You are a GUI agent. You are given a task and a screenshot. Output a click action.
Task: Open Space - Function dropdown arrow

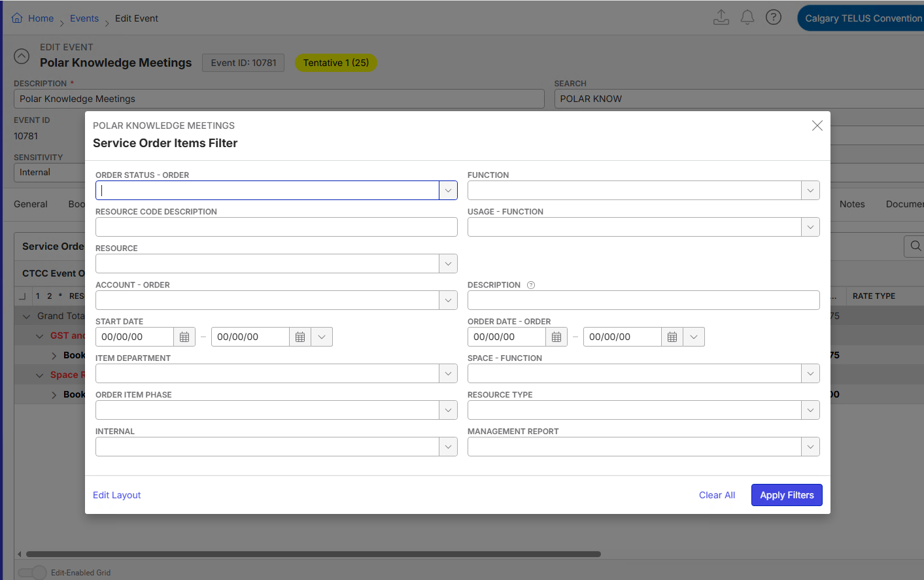tap(810, 373)
